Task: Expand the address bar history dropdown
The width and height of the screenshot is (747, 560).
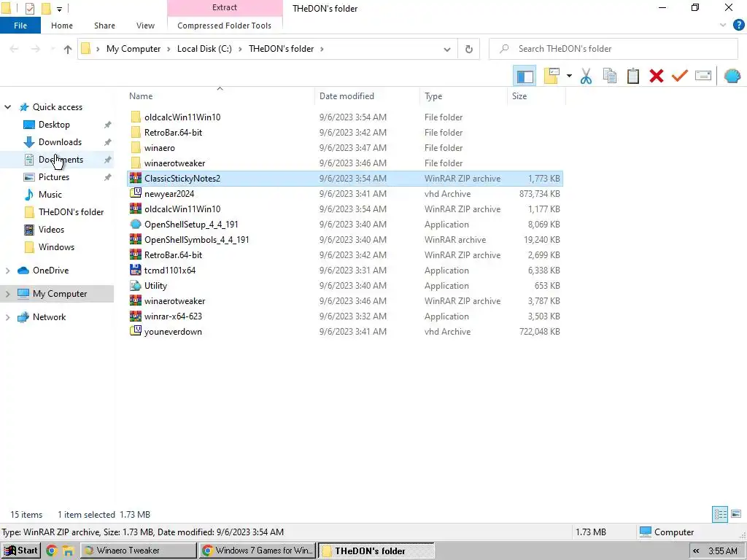Action: tap(447, 49)
